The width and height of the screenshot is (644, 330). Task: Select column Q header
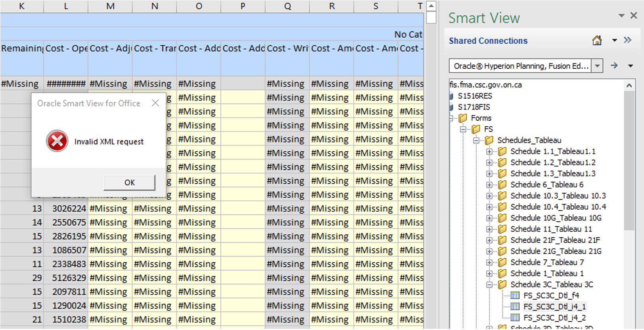pyautogui.click(x=287, y=6)
